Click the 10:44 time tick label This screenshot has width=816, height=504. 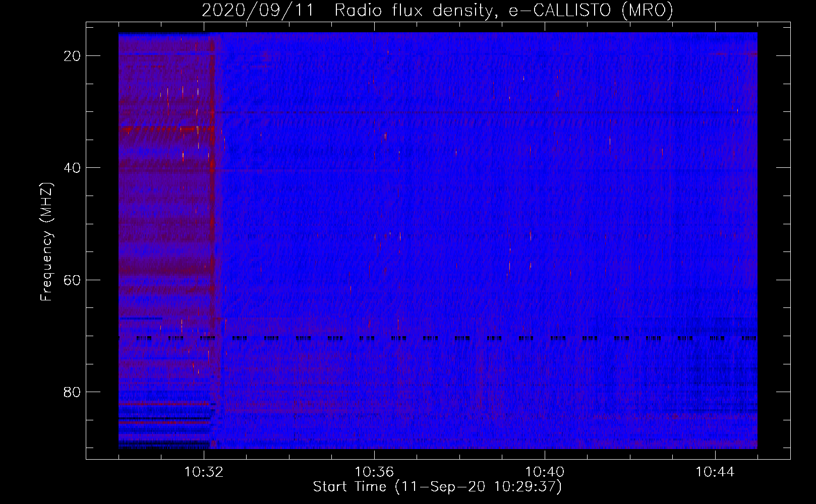[715, 472]
